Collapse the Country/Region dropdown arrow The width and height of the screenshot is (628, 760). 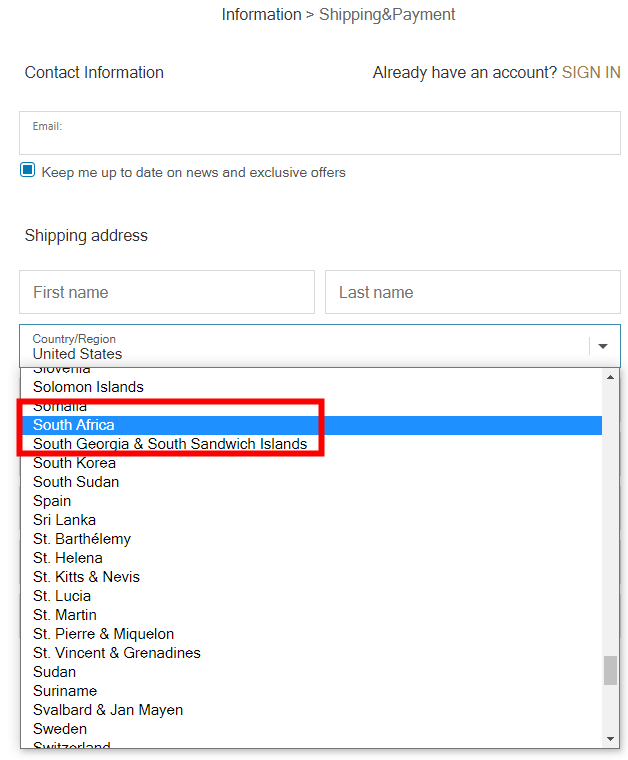click(x=603, y=346)
